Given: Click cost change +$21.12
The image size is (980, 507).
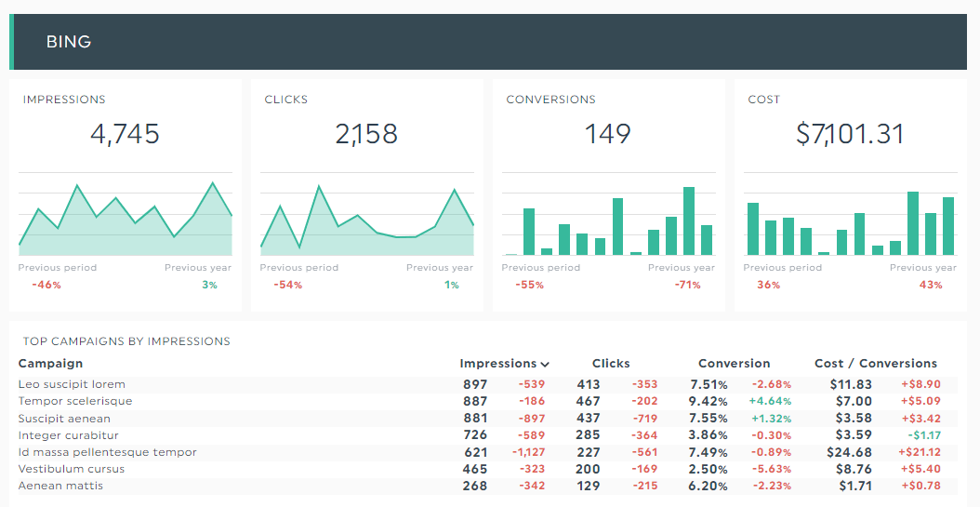Looking at the screenshot, I should coord(920,452).
